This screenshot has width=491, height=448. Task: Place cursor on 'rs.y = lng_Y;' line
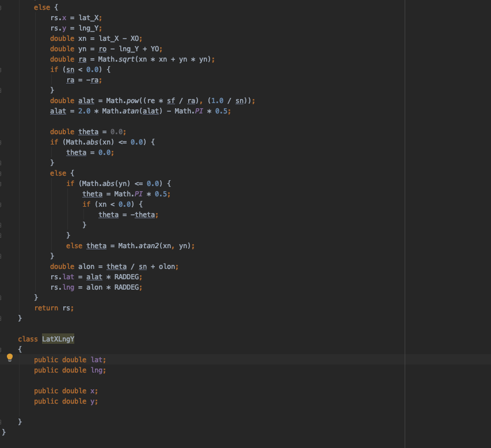76,28
